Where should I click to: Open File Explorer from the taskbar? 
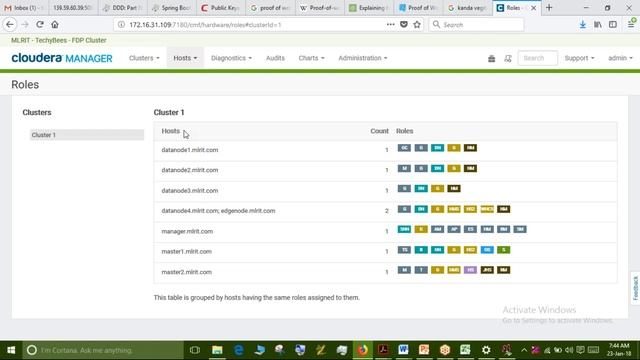coord(217,350)
